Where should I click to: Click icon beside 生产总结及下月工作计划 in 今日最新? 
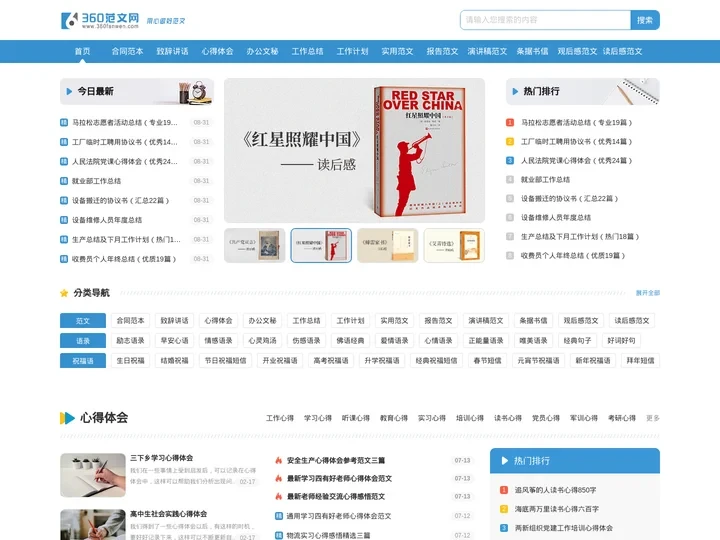coord(64,240)
